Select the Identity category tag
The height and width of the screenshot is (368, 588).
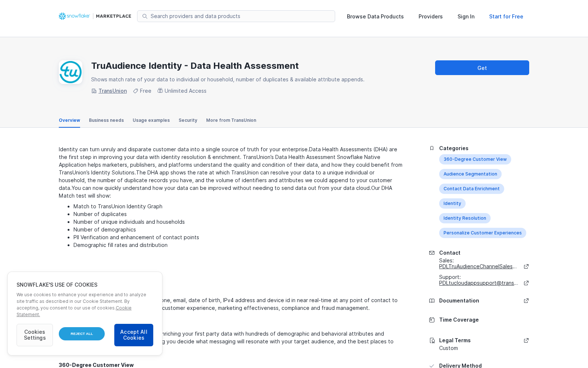click(x=452, y=204)
